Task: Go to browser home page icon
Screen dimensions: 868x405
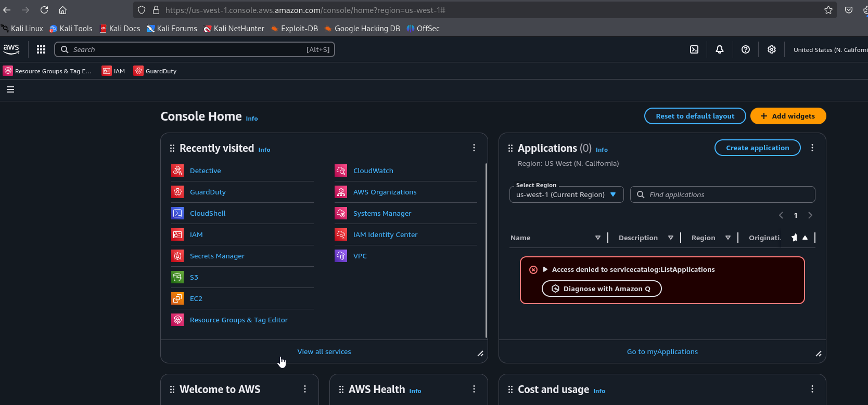Action: pos(62,10)
